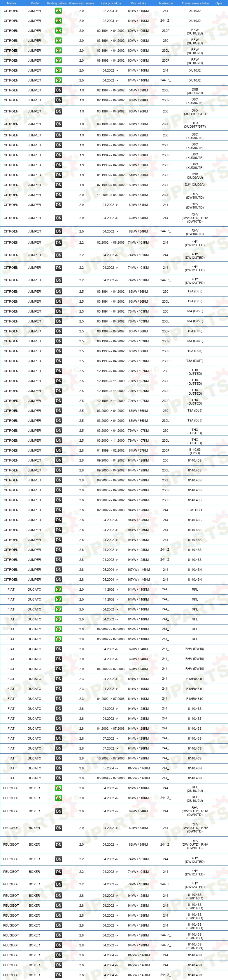Click 'RHV (DW10)' in Fiat 04.2002 -> 07.2006 row
Viewport: 228px width, 980px height.
195,669
